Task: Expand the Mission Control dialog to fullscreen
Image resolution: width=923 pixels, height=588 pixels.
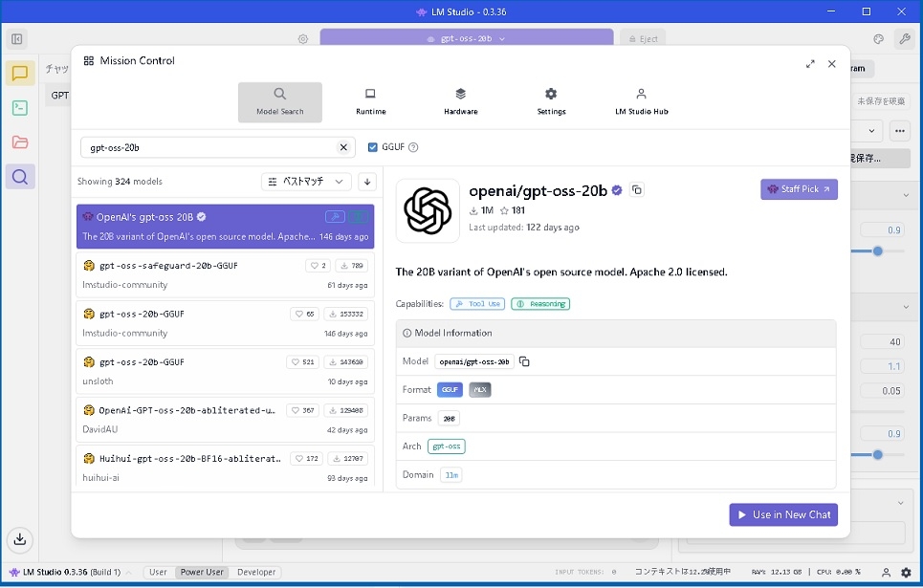Action: click(810, 64)
